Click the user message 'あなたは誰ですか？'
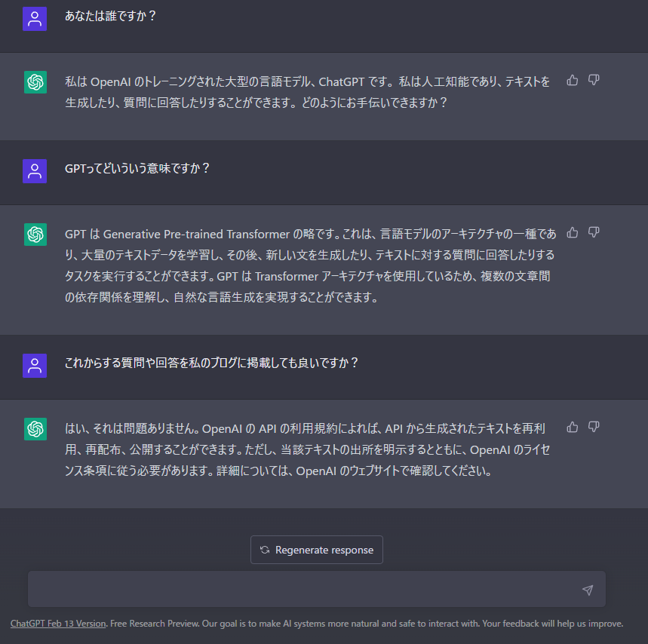The width and height of the screenshot is (648, 644). 111,16
